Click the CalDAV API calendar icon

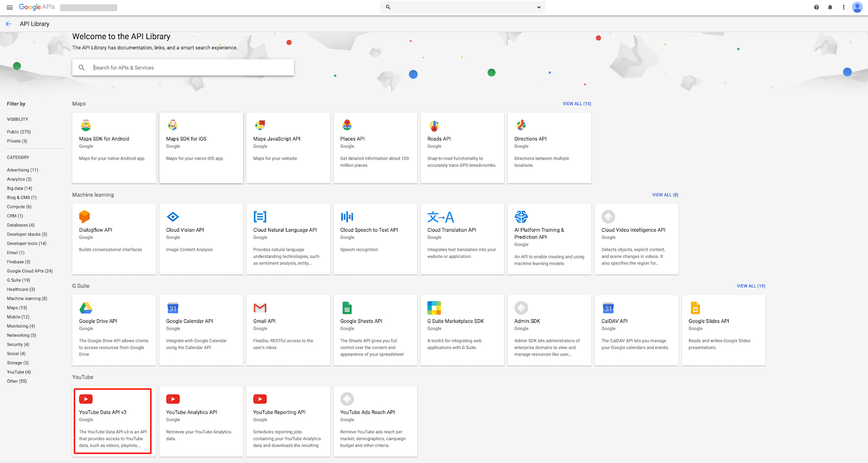(608, 308)
